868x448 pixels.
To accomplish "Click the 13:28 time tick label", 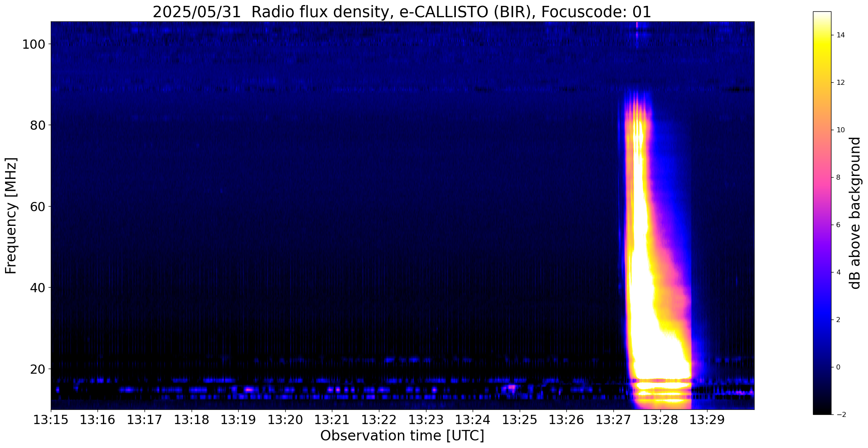I will point(660,420).
